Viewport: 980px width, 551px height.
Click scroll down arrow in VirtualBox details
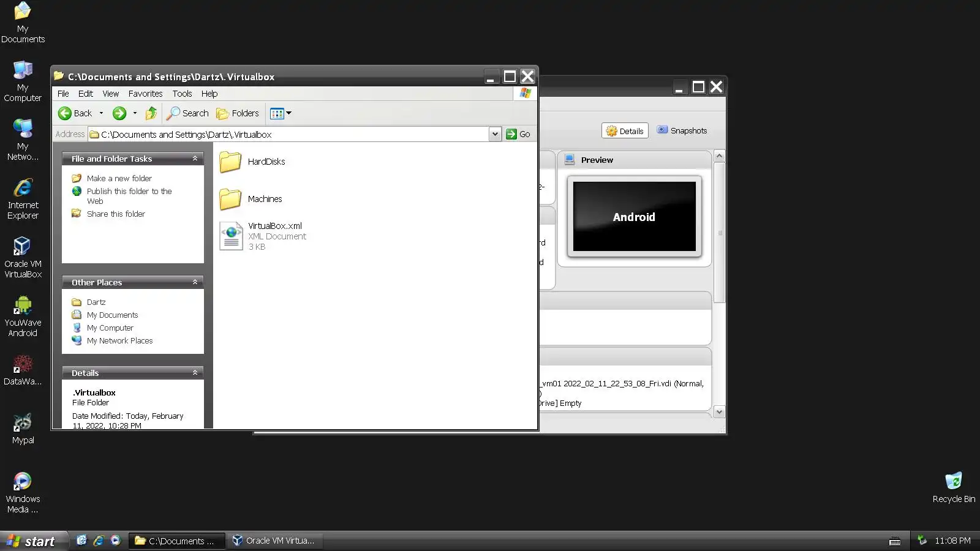click(x=720, y=412)
